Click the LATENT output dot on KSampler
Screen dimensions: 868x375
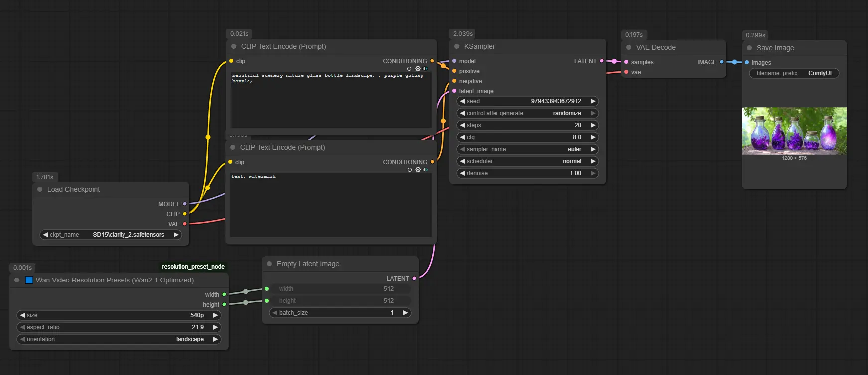click(602, 61)
